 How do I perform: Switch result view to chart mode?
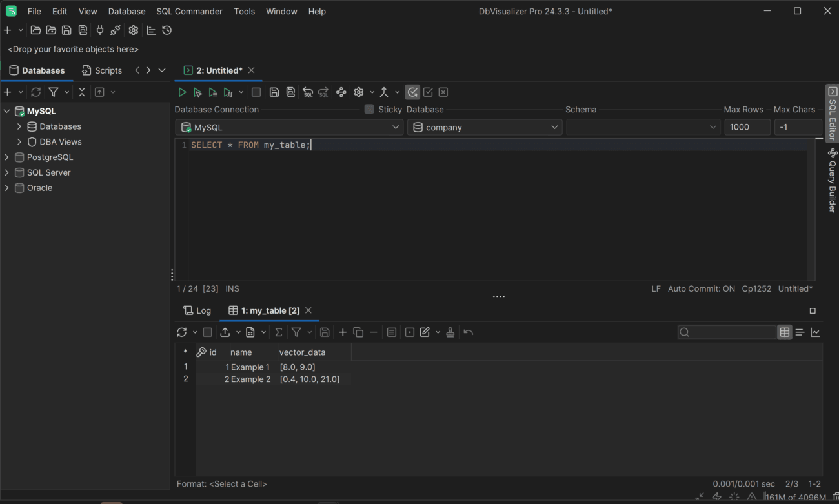815,332
